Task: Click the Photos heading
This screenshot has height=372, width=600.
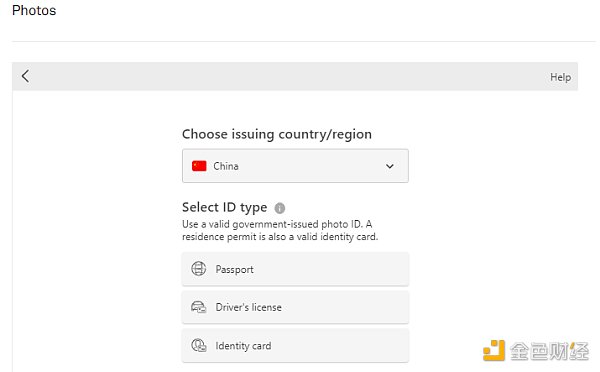Action: pos(34,10)
